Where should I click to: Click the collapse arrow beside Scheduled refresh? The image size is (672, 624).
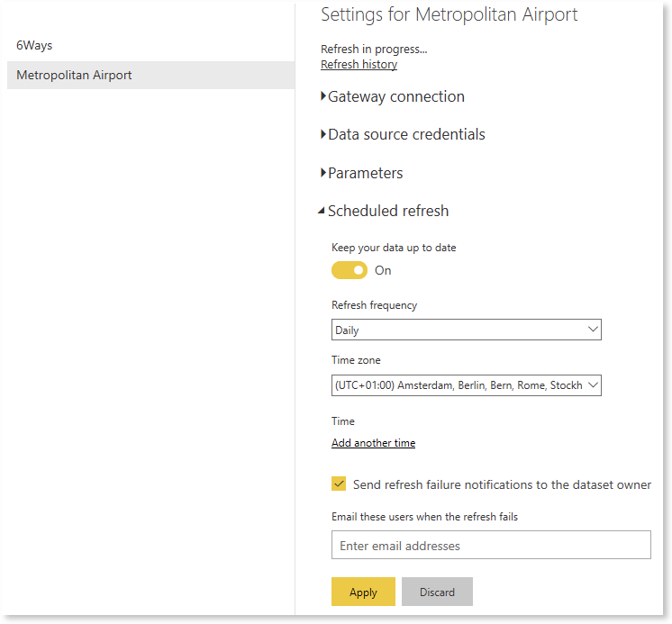point(322,212)
